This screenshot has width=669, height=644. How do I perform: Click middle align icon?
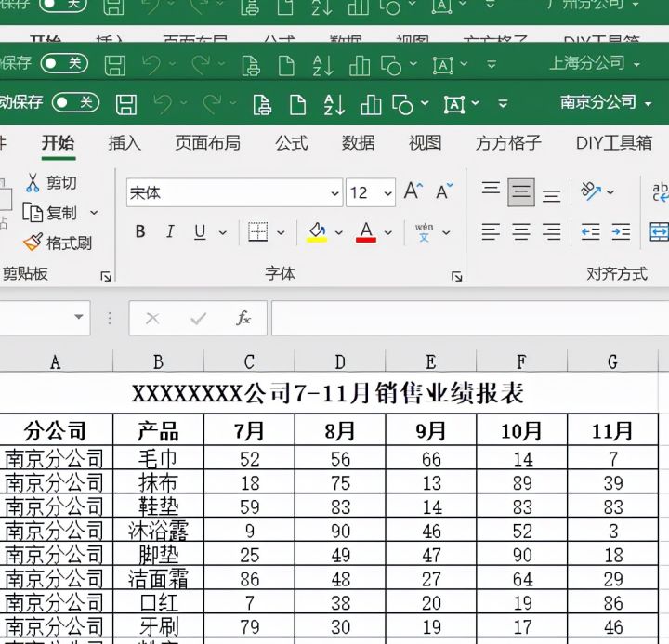(521, 192)
